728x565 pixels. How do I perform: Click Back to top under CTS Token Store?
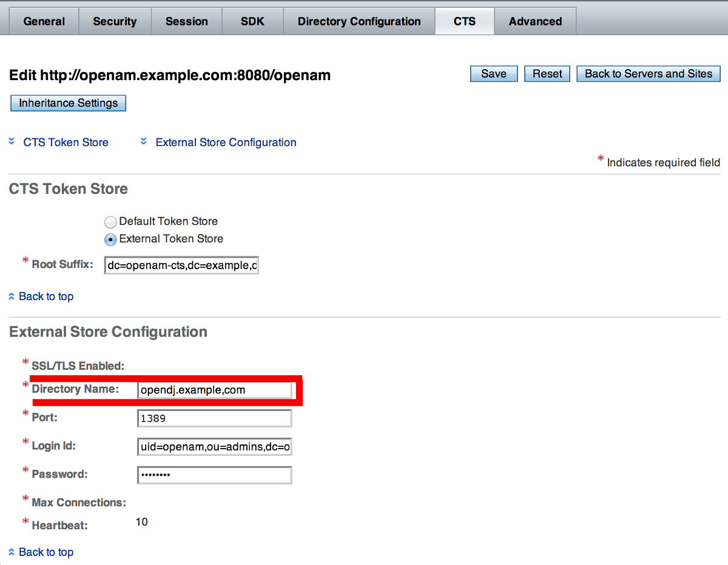tap(46, 296)
